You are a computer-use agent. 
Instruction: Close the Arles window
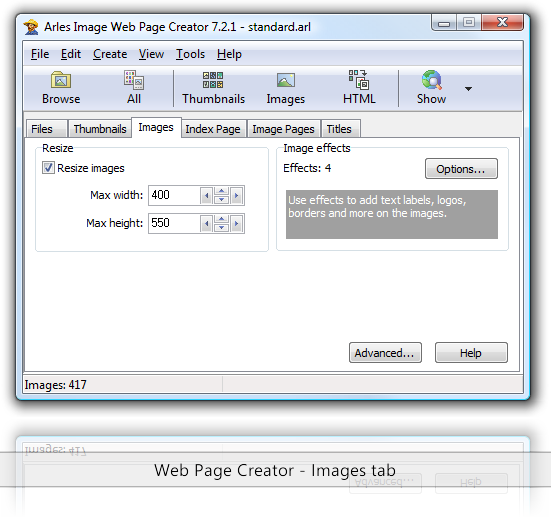pos(503,22)
